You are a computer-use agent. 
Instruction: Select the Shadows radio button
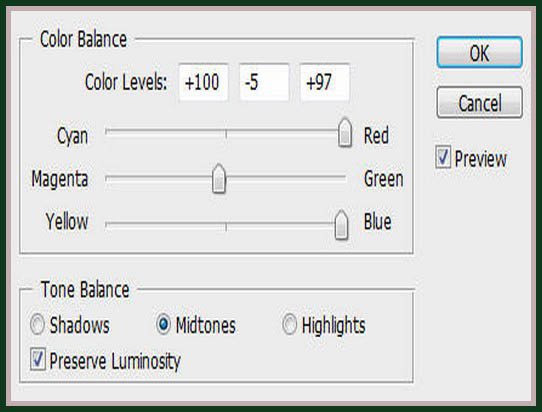point(37,325)
